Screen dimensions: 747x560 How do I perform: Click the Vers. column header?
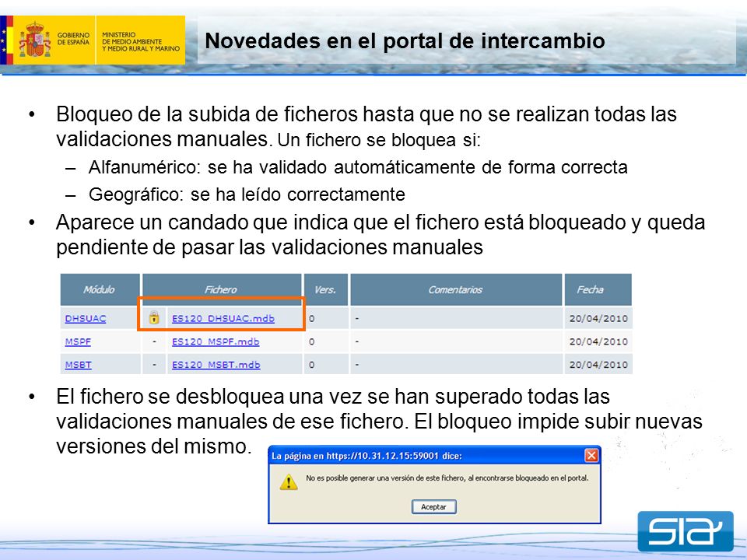326,289
